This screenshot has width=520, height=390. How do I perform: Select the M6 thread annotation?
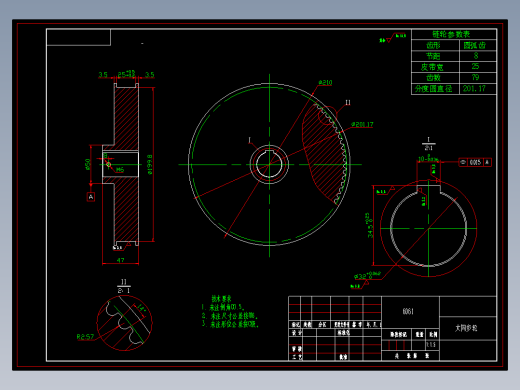coord(120,170)
